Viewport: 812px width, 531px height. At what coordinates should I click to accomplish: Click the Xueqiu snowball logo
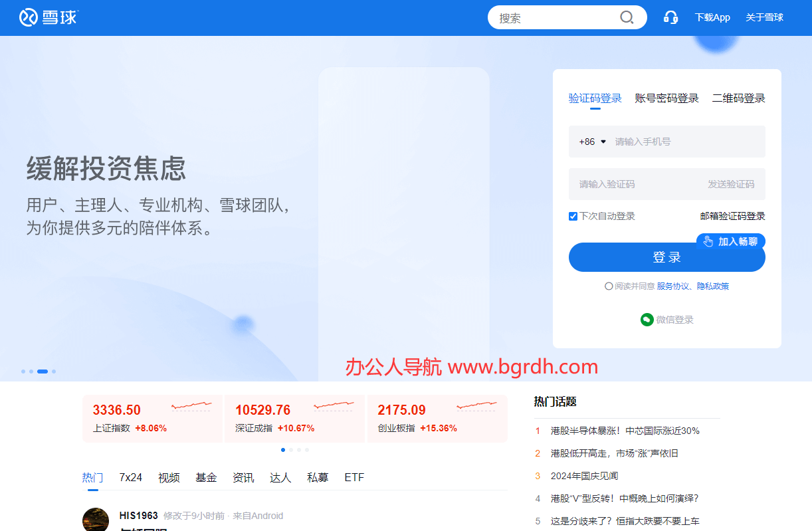click(29, 17)
